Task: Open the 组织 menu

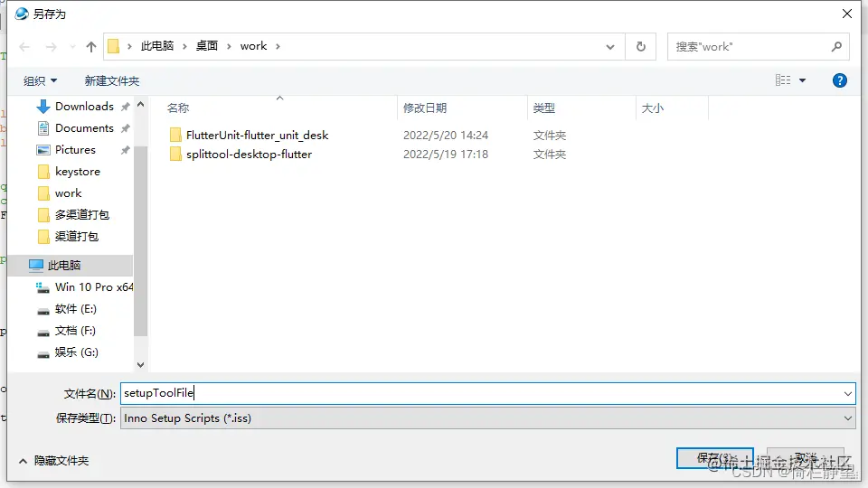Action: (x=40, y=80)
